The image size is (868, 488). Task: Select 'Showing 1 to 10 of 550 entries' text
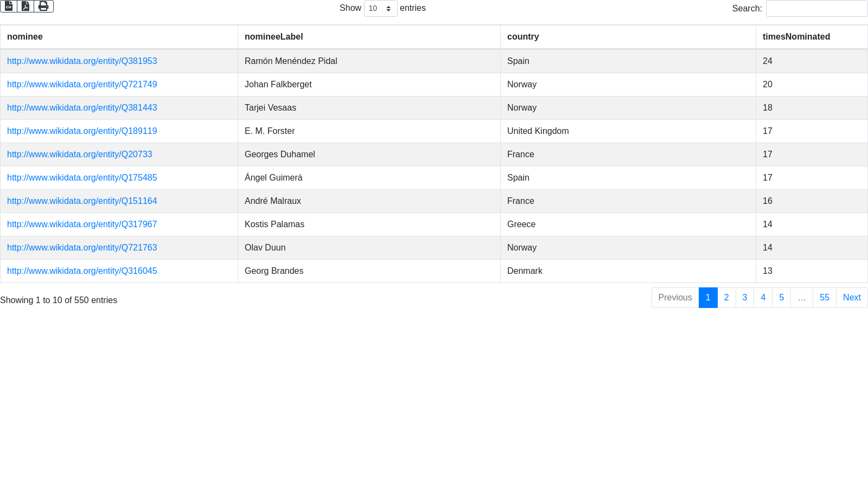59,300
